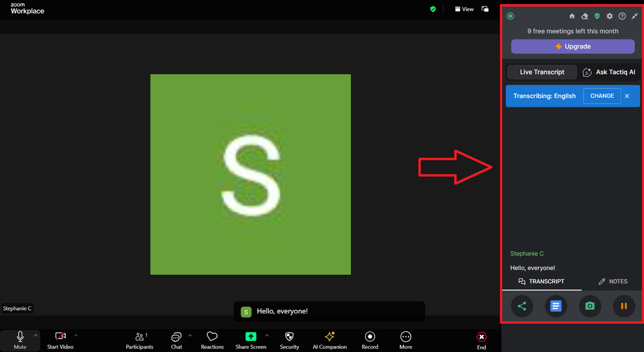The height and width of the screenshot is (352, 644).
Task: Click the Stephanie C speaker name in transcript
Action: point(527,253)
